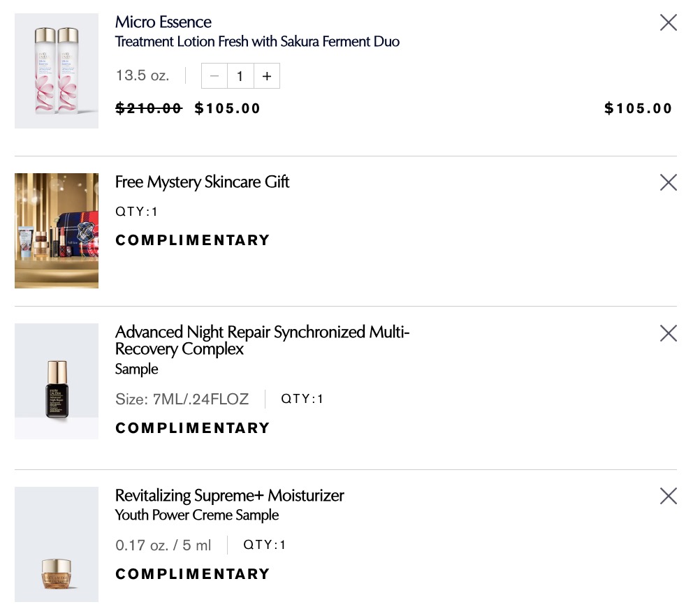Image resolution: width=693 pixels, height=616 pixels.
Task: Click the Size: 7ML/.24FLOZ label
Action: click(x=182, y=399)
